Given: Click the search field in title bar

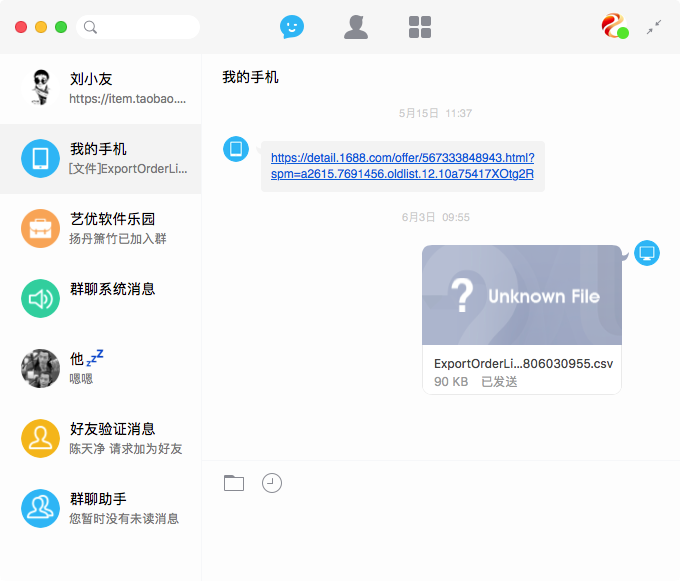Looking at the screenshot, I should point(138,27).
